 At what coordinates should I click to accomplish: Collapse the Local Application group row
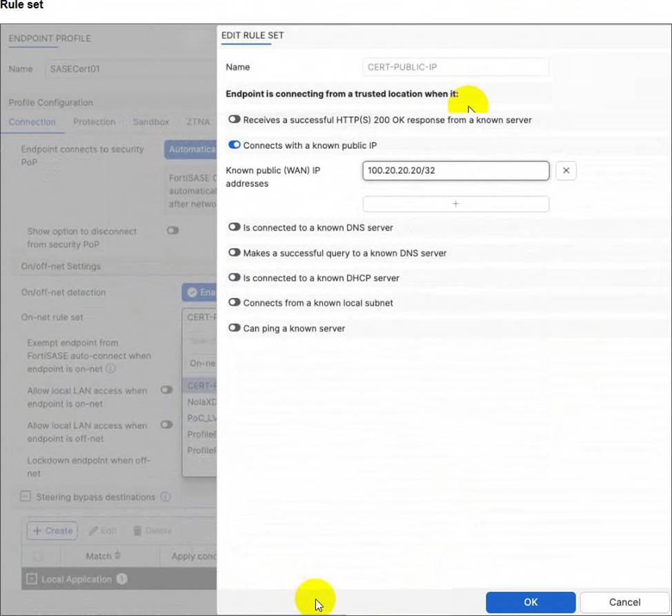tap(31, 579)
